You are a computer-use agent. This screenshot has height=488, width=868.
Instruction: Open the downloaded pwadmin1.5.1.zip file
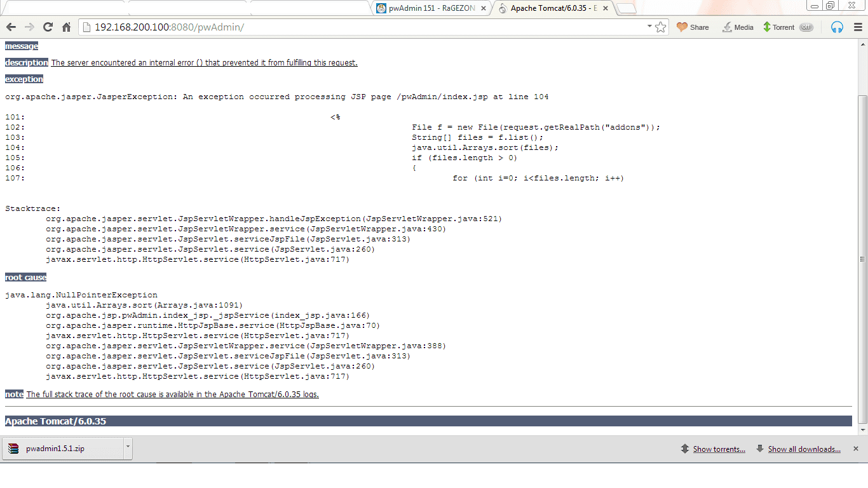[62, 449]
